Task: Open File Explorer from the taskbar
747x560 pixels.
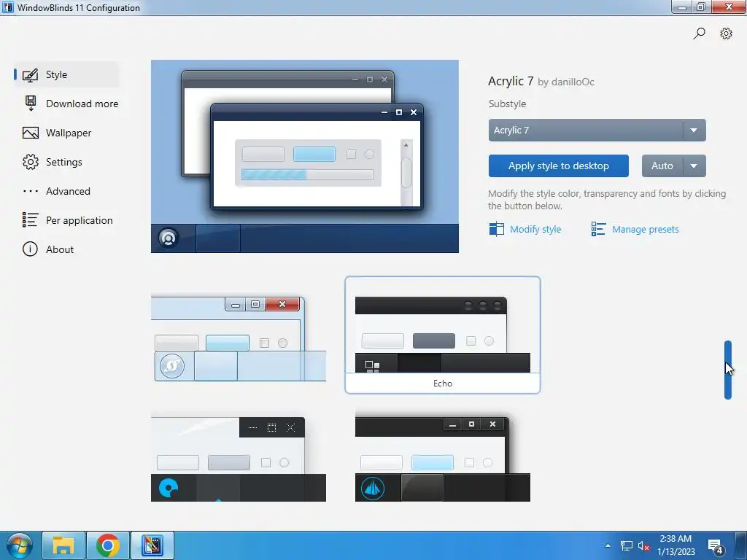Action: coord(63,545)
